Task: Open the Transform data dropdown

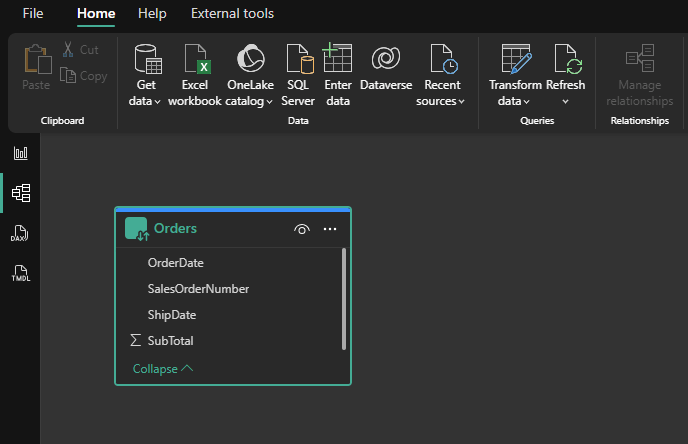Action: [515, 101]
